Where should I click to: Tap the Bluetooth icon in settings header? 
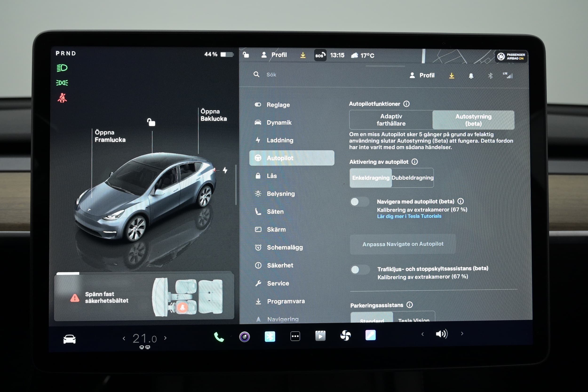(x=490, y=76)
